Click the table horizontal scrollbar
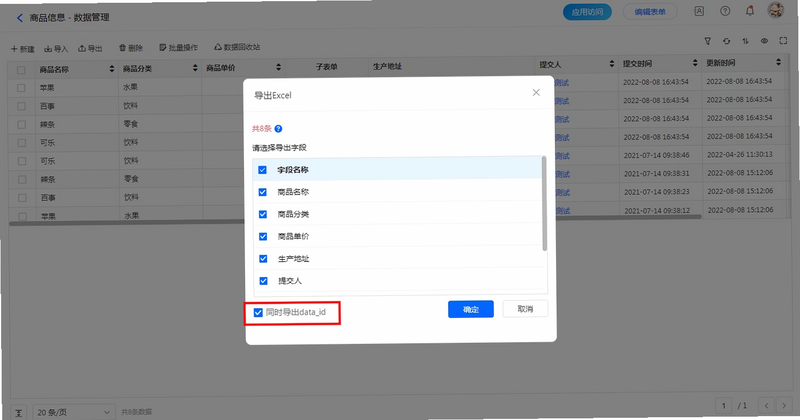 [x=355, y=219]
